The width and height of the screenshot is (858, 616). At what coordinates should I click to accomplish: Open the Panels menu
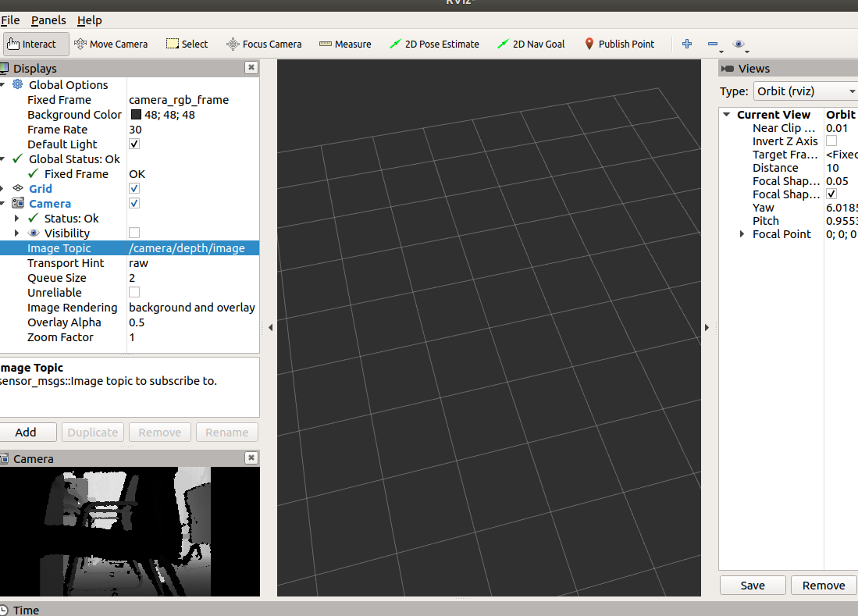(48, 20)
